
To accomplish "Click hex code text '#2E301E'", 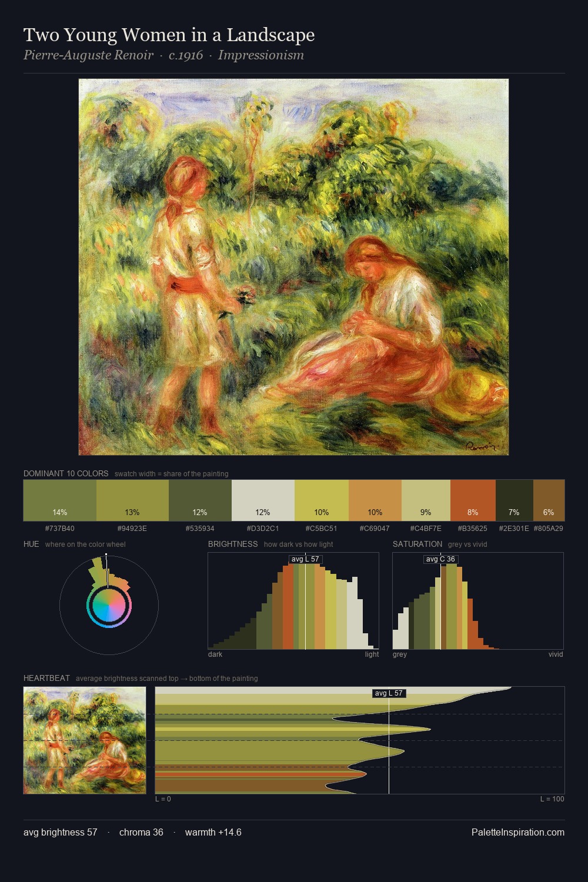I will [514, 528].
